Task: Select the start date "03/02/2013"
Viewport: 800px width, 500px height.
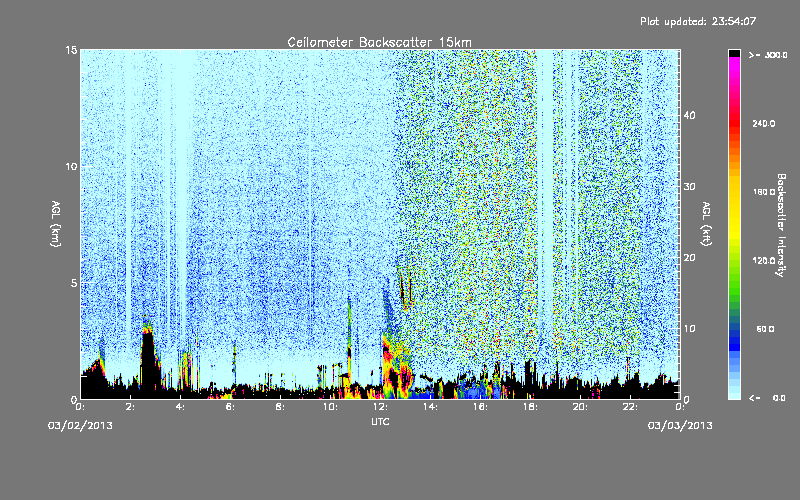Action: (x=80, y=426)
